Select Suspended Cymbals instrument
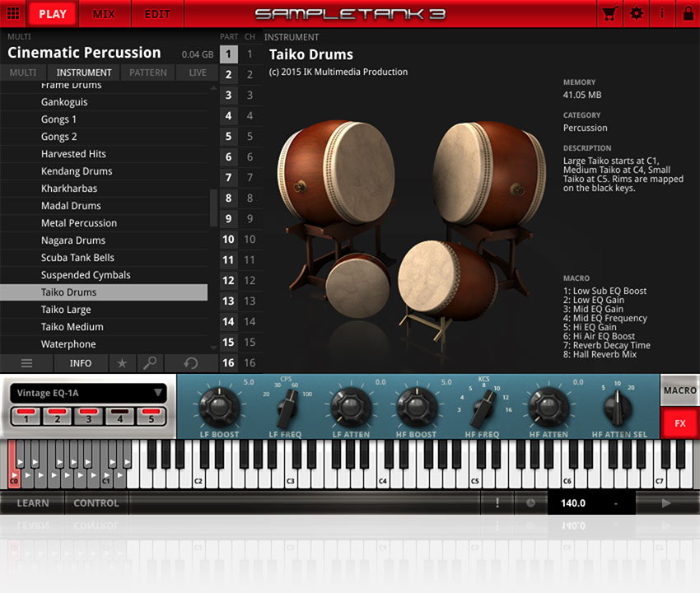The image size is (700, 593). (104, 275)
